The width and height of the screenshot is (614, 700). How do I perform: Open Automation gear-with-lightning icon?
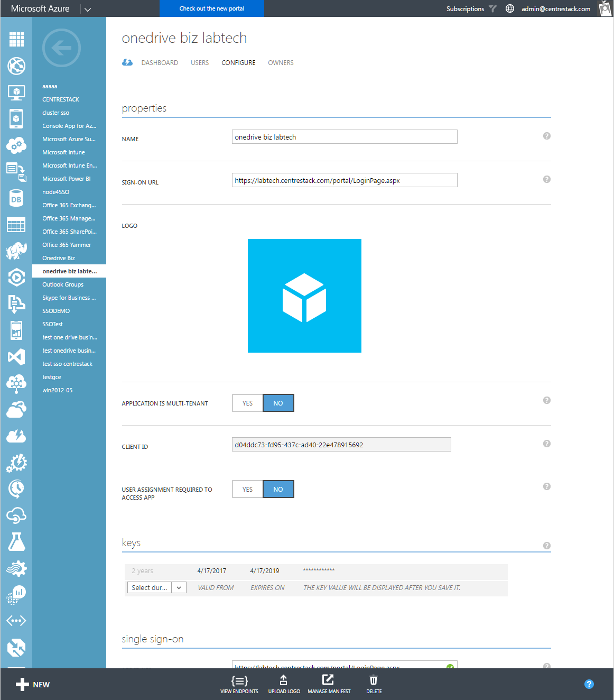click(16, 463)
